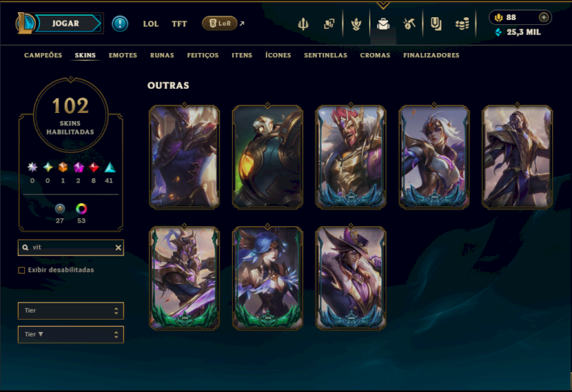Expand the first Tier dropdown
The image size is (572, 392).
71,310
